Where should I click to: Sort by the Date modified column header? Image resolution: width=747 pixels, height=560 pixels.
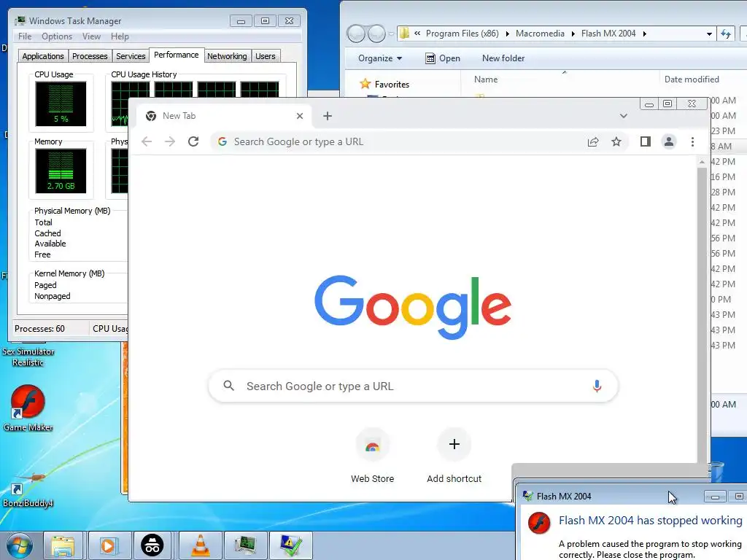pyautogui.click(x=692, y=79)
